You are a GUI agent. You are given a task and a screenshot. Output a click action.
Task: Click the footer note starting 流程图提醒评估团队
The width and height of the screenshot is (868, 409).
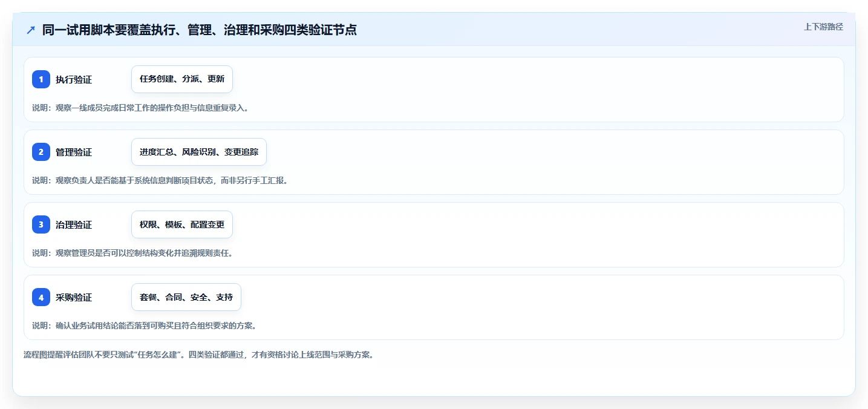click(x=198, y=355)
